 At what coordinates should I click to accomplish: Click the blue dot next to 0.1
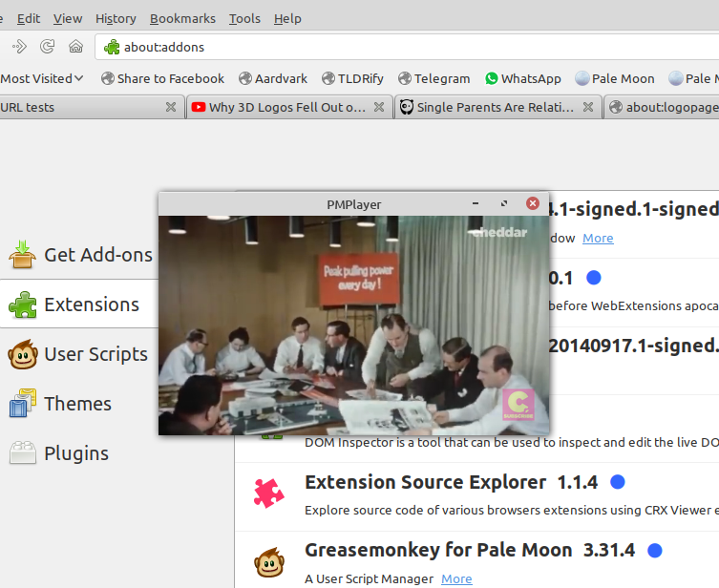tap(594, 278)
